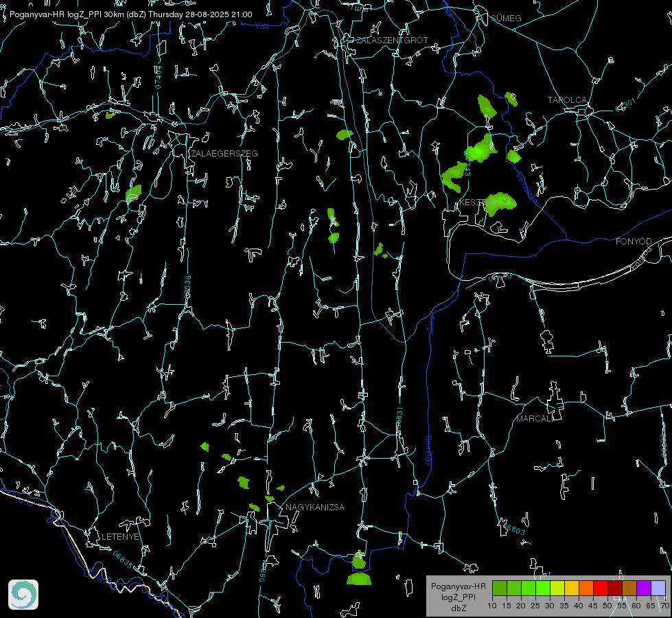
Task: Click the radar echo overlapping the KESZTHELY label
Action: click(500, 203)
